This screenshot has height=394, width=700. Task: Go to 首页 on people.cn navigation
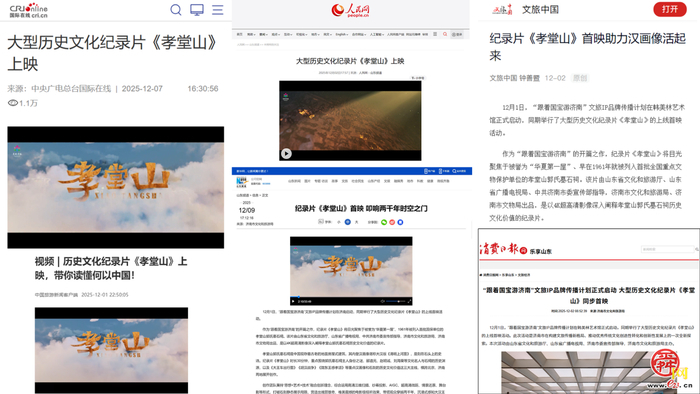click(x=239, y=34)
